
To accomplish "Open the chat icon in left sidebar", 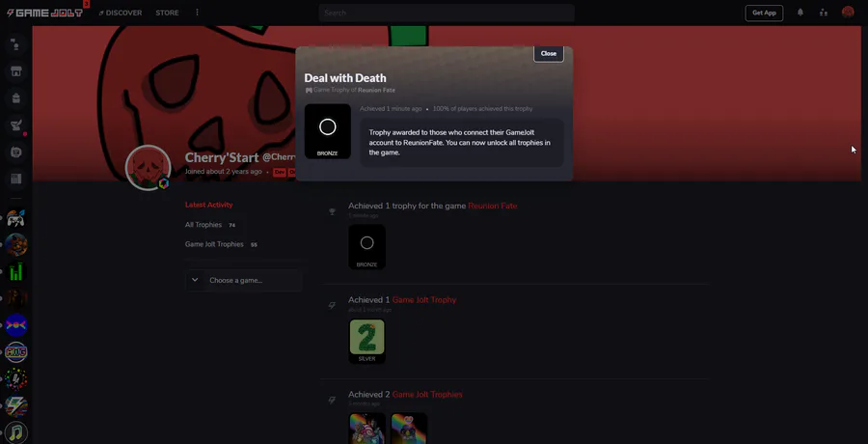I will pyautogui.click(x=16, y=44).
